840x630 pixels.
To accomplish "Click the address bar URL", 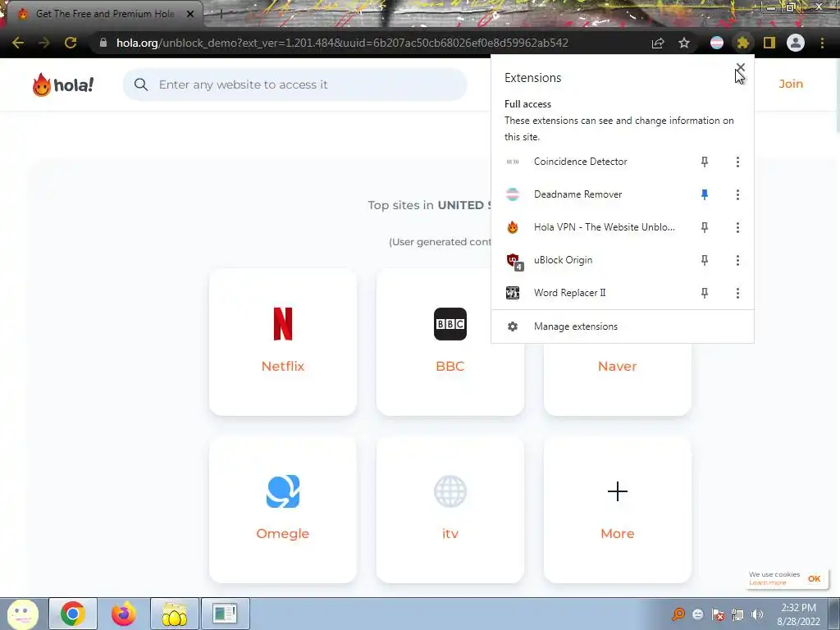I will tap(342, 43).
